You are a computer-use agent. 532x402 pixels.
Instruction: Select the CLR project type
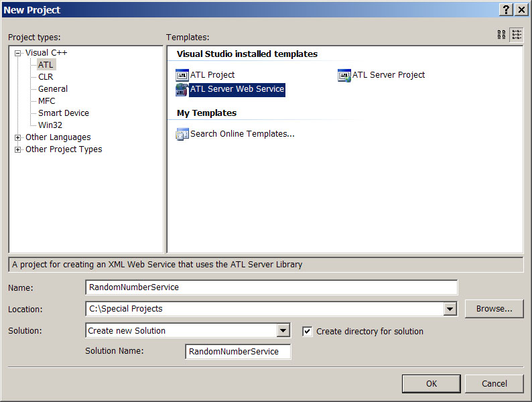[x=46, y=77]
